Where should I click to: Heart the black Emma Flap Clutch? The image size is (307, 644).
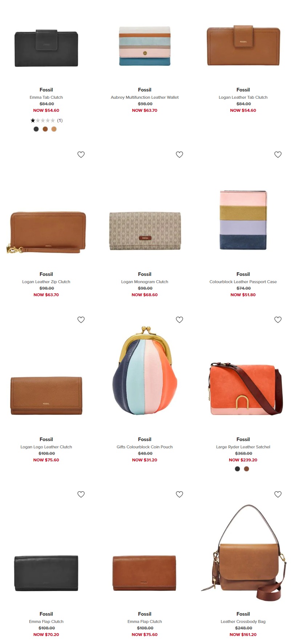pos(81,494)
